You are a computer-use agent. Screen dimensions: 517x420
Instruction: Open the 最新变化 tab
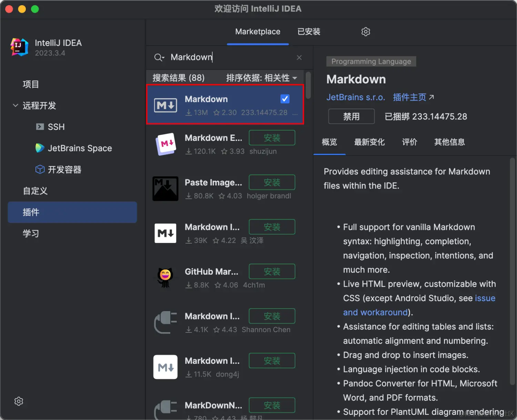(x=369, y=142)
